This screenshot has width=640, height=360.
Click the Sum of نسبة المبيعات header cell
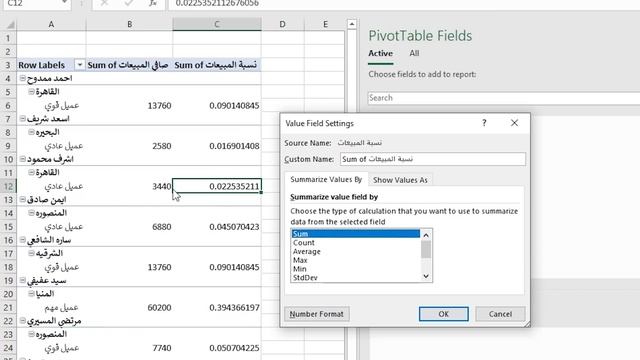[217, 65]
